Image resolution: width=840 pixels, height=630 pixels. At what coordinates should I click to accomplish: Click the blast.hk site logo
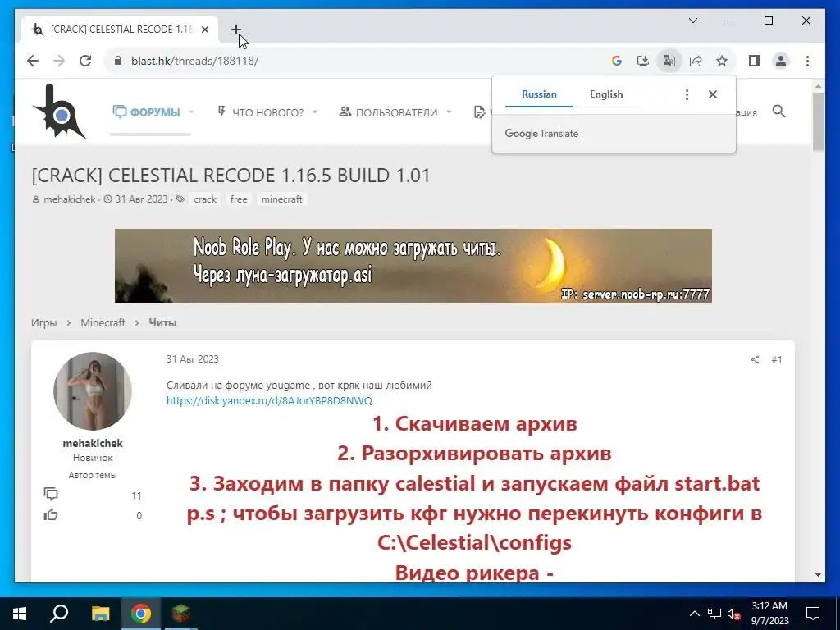(x=59, y=112)
